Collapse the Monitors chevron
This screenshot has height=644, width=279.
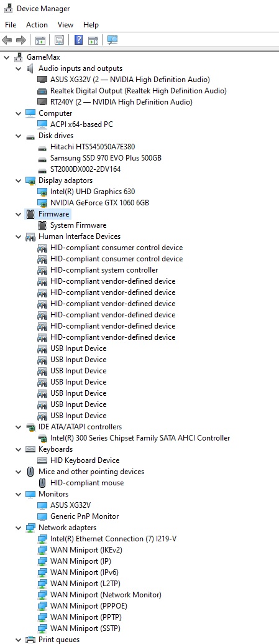[x=19, y=495]
